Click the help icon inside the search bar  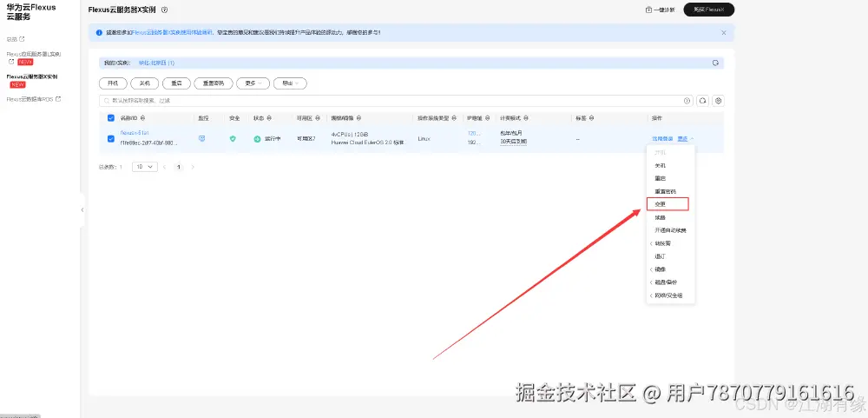(687, 101)
